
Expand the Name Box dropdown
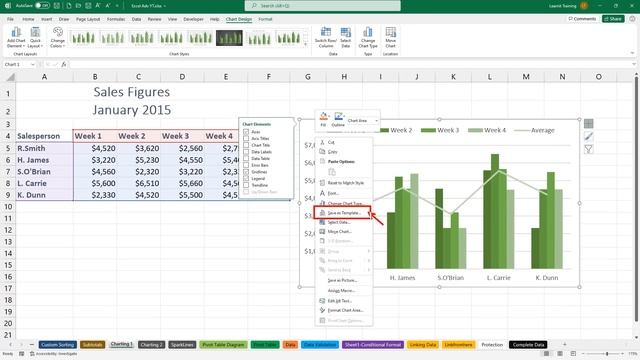point(33,64)
